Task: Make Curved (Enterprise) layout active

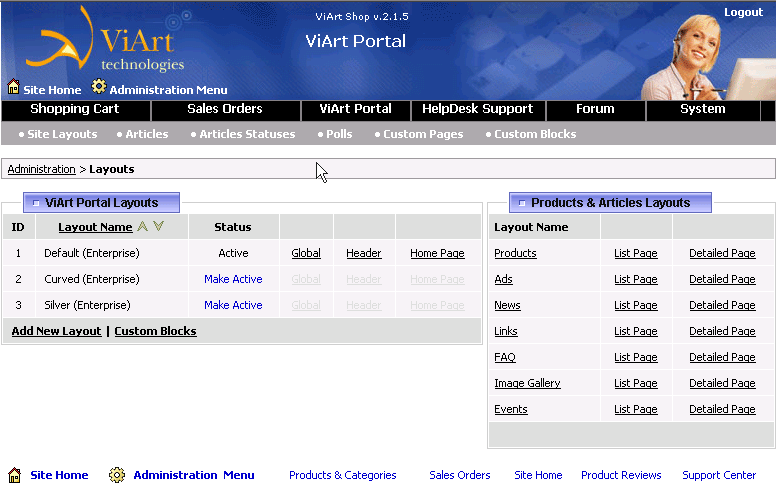Action: click(233, 279)
